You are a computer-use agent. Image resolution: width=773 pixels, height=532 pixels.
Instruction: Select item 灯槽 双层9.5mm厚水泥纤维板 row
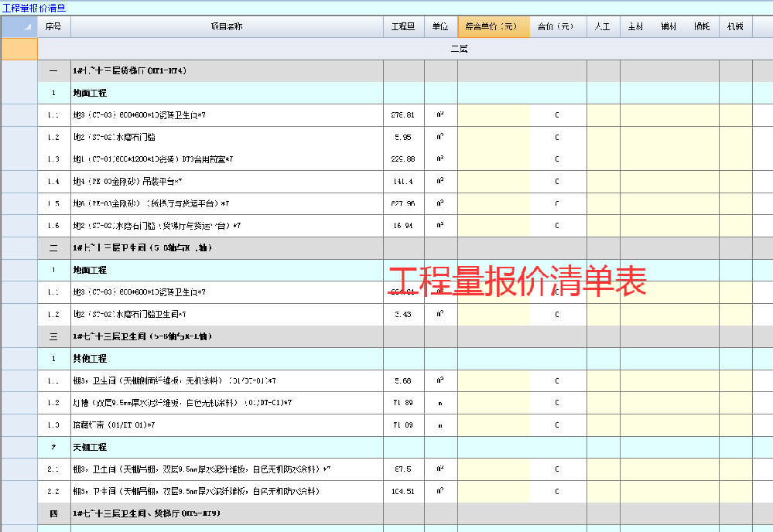point(227,403)
